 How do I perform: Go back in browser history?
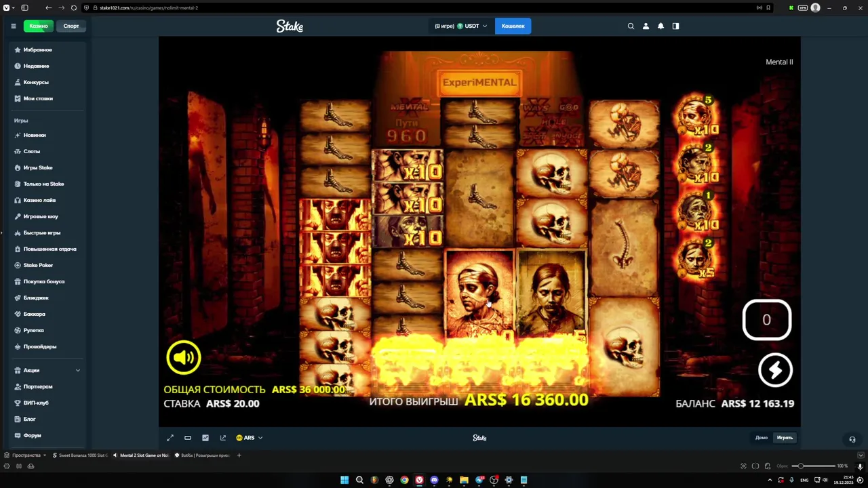48,7
